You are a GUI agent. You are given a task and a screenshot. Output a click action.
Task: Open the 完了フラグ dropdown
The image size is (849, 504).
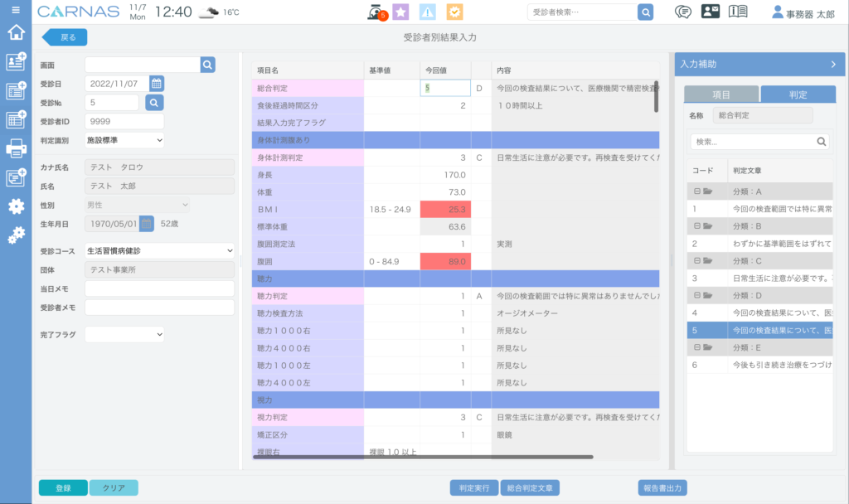[124, 334]
